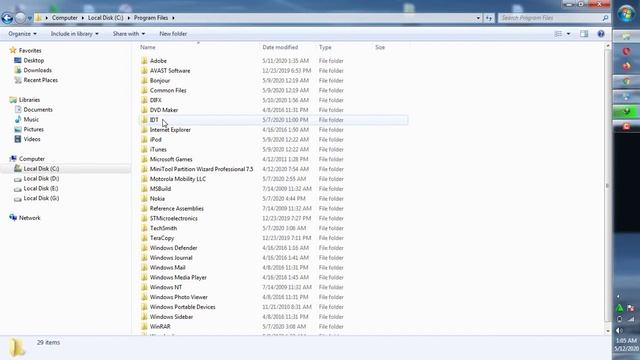Open the Share with dropdown
640x360 pixels.
[x=129, y=34]
